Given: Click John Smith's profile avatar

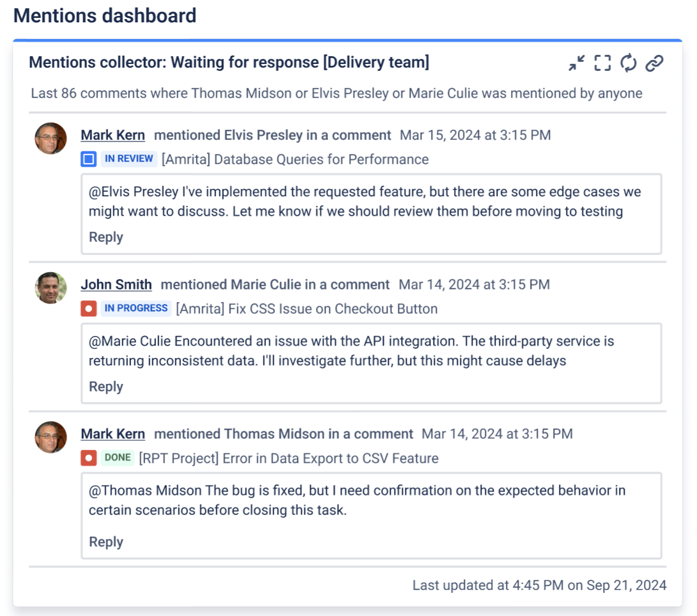Looking at the screenshot, I should pyautogui.click(x=51, y=288).
